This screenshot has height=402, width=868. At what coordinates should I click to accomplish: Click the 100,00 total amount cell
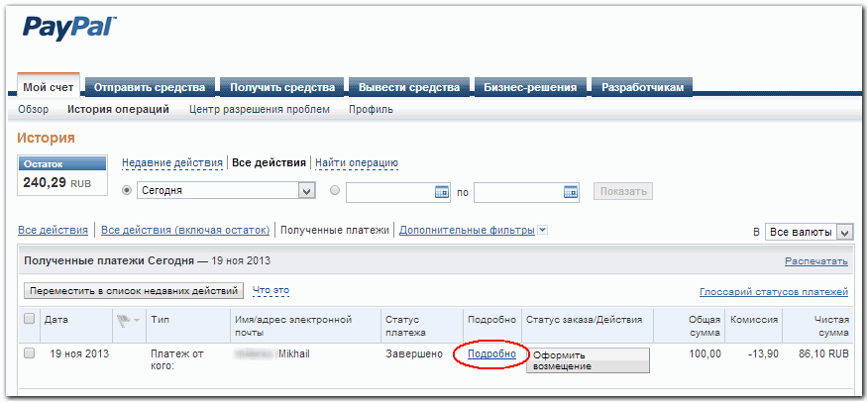pyautogui.click(x=705, y=353)
